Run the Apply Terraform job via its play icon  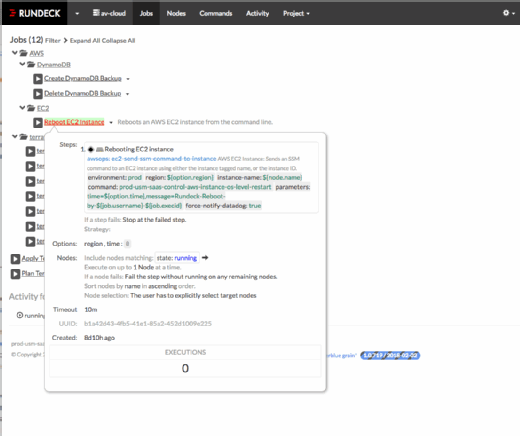[x=15, y=259]
